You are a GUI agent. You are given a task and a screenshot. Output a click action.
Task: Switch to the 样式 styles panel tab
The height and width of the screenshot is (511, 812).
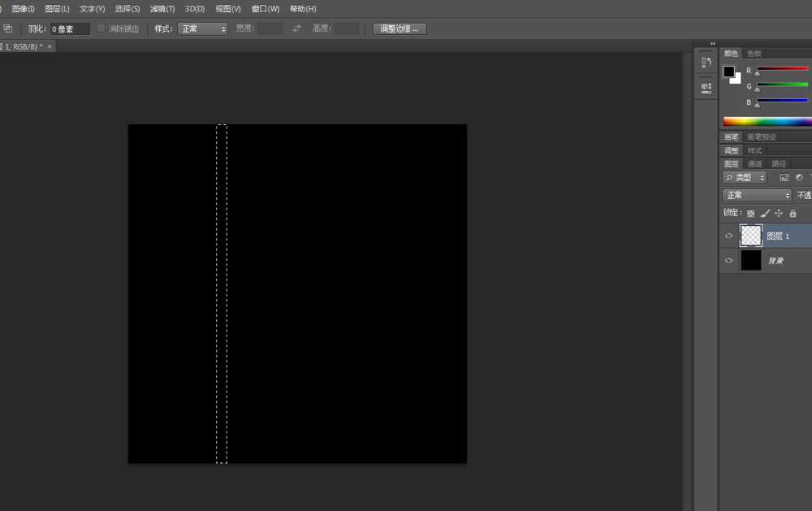tap(754, 151)
